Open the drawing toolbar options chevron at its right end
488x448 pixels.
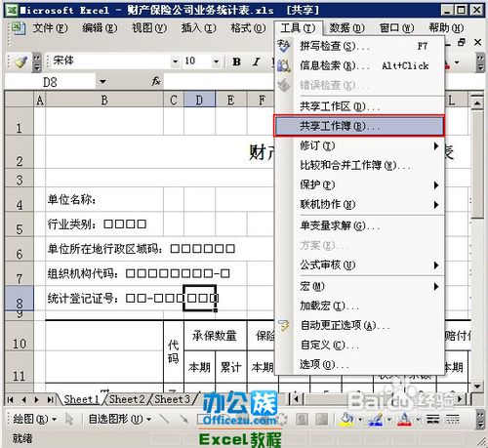(x=480, y=420)
